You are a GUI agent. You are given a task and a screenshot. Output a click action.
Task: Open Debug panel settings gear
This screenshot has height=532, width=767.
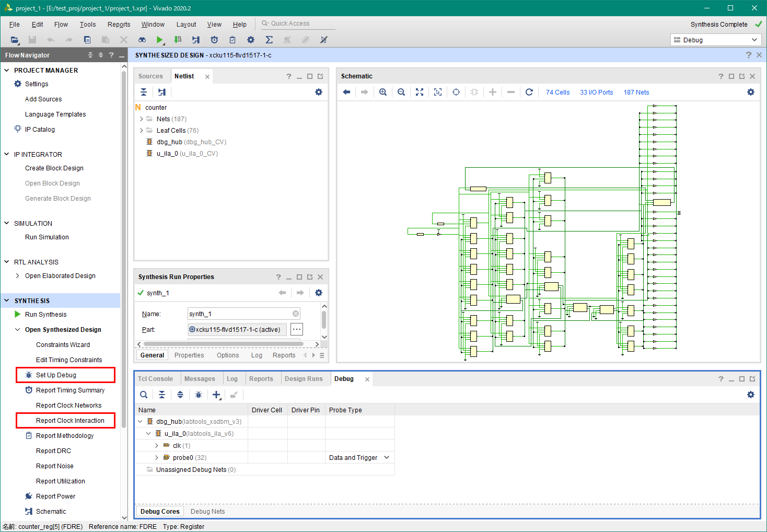click(751, 395)
